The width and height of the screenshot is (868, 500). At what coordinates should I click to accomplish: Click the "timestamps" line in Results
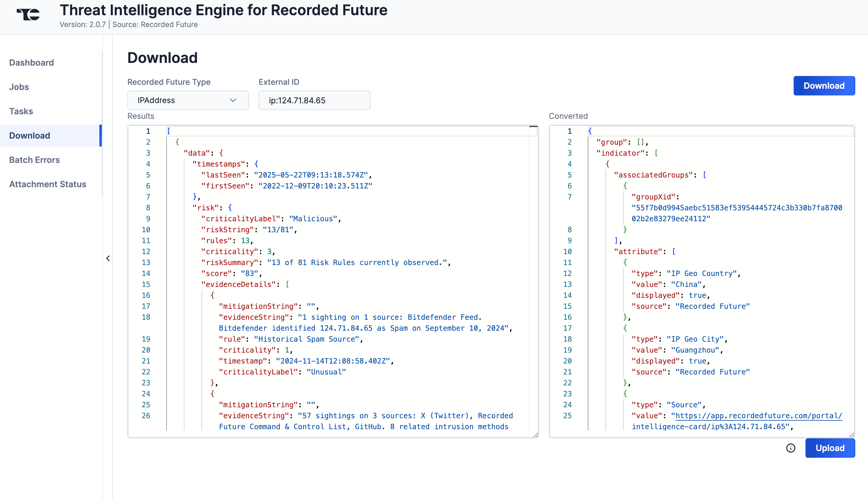click(x=225, y=164)
